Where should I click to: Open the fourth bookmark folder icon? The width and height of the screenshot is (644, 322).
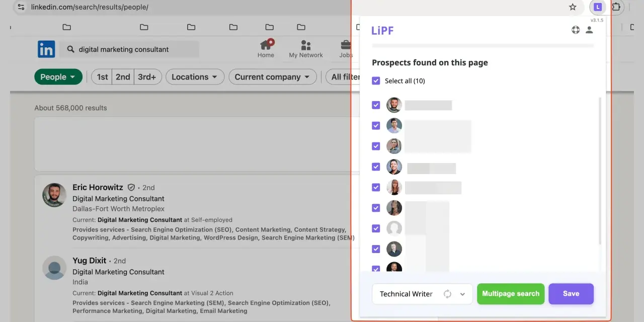pyautogui.click(x=233, y=27)
